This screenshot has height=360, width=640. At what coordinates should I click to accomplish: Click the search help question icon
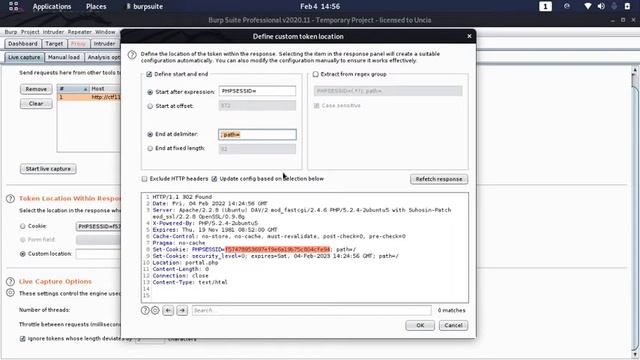click(145, 310)
